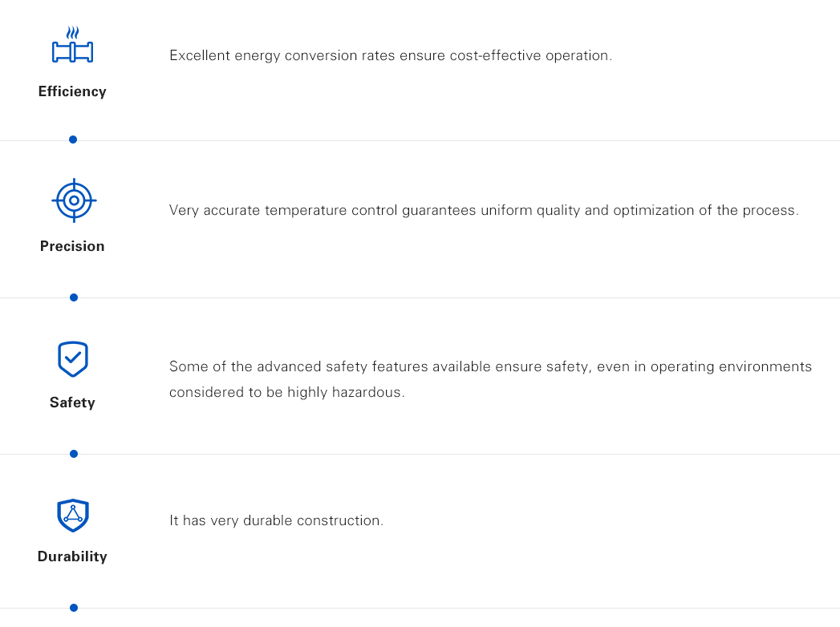This screenshot has width=840, height=627.
Task: Select the Durability heading label
Action: tap(72, 556)
